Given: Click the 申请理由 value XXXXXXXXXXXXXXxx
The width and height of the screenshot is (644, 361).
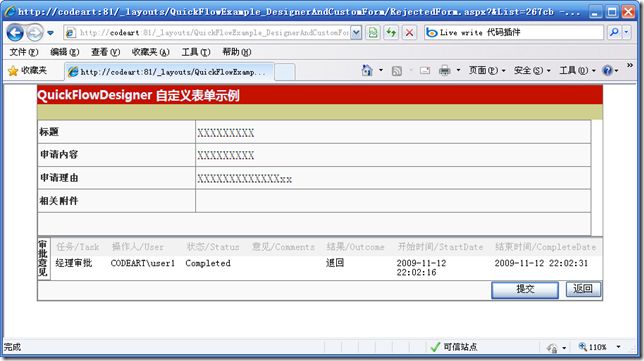Looking at the screenshot, I should (244, 179).
